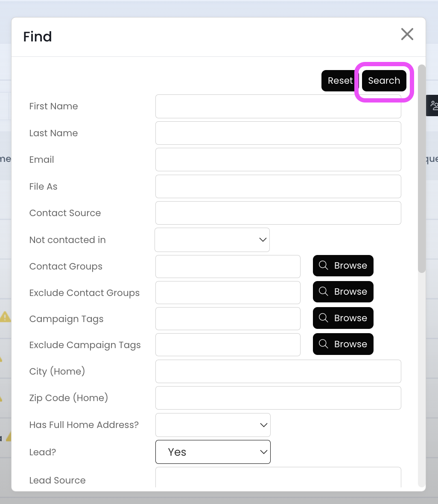Click the File As text box
Image resolution: width=438 pixels, height=504 pixels.
[x=278, y=187]
